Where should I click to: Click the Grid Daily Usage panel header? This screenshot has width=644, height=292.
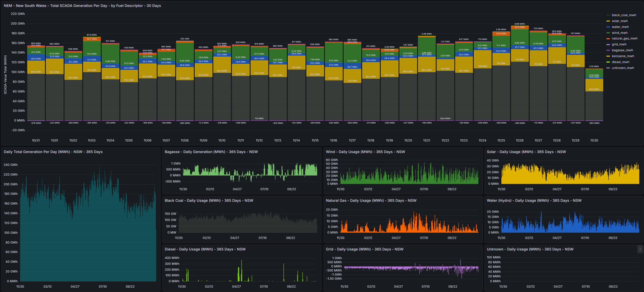[x=364, y=249]
